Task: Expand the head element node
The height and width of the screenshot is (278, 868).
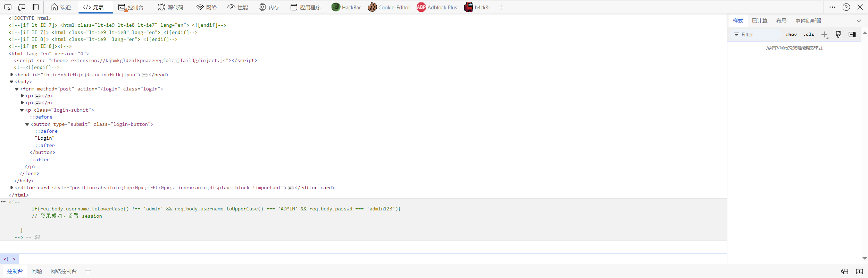Action: [12, 75]
